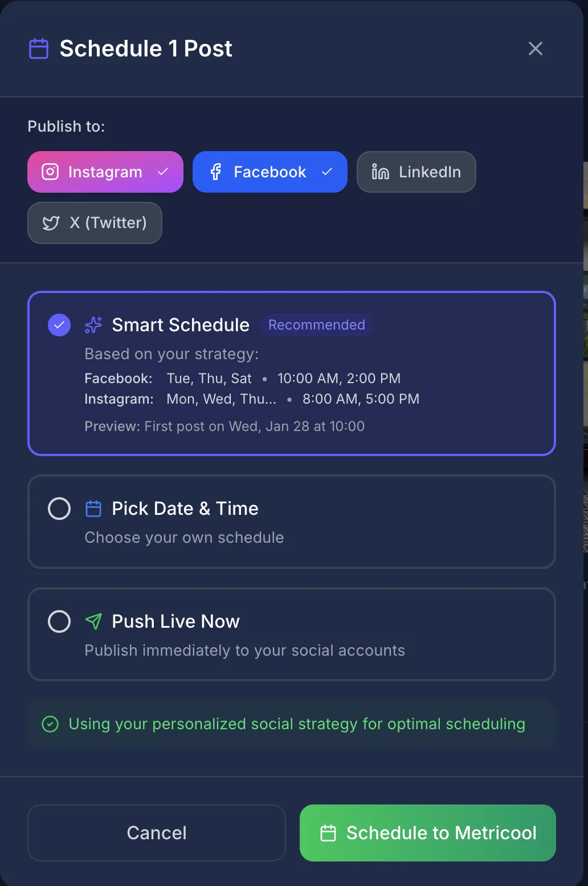Click the LinkedIn logo icon
Image resolution: width=588 pixels, height=886 pixels.
click(x=379, y=172)
